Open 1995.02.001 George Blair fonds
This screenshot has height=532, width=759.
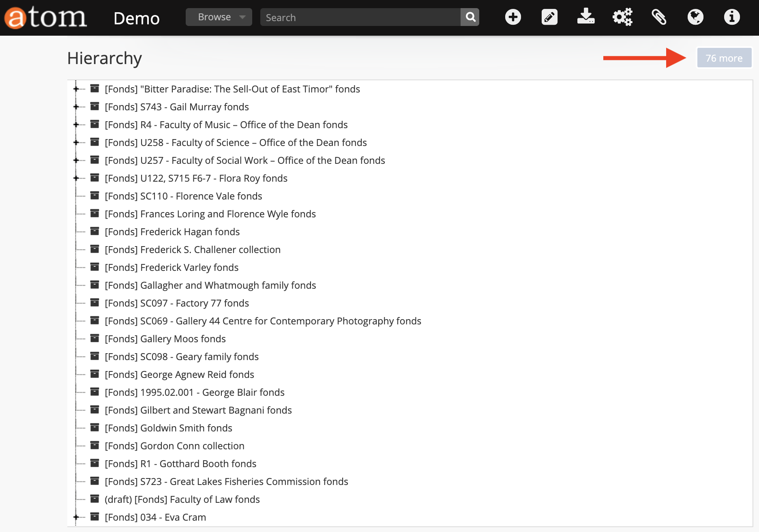click(x=195, y=392)
